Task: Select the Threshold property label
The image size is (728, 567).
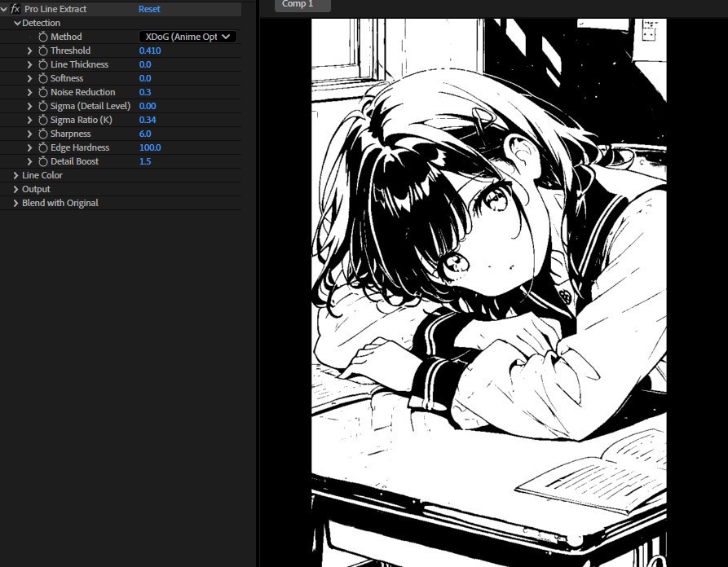Action: pos(70,51)
